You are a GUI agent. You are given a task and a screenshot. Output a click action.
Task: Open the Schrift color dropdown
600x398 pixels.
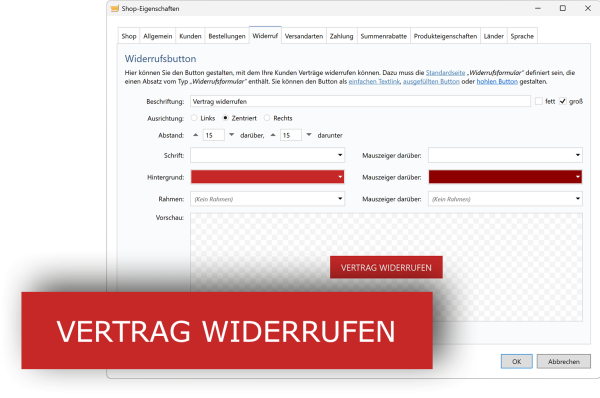pyautogui.click(x=267, y=155)
